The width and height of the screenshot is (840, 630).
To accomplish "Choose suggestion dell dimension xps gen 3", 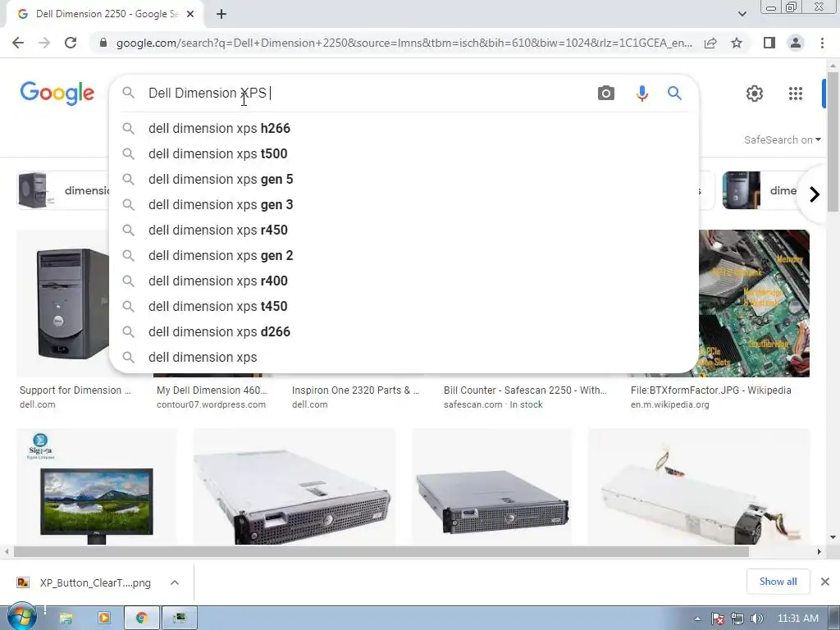I will (404, 204).
